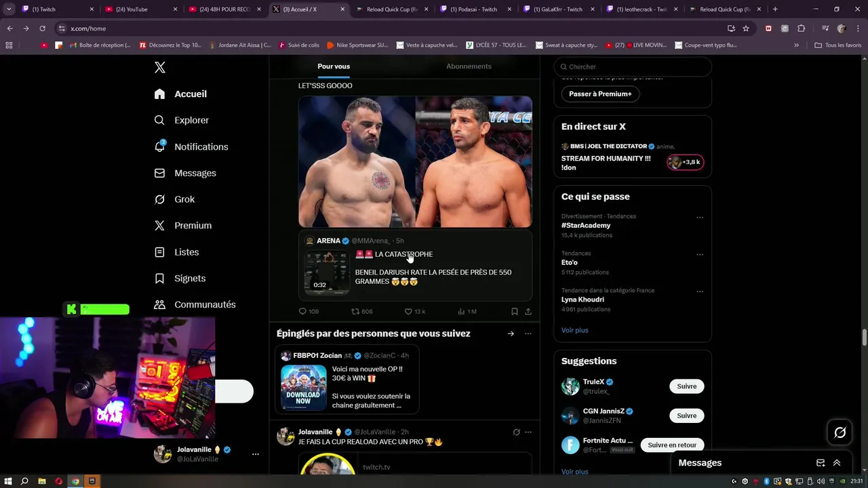Expand the Messages drawer chevrons

837,463
